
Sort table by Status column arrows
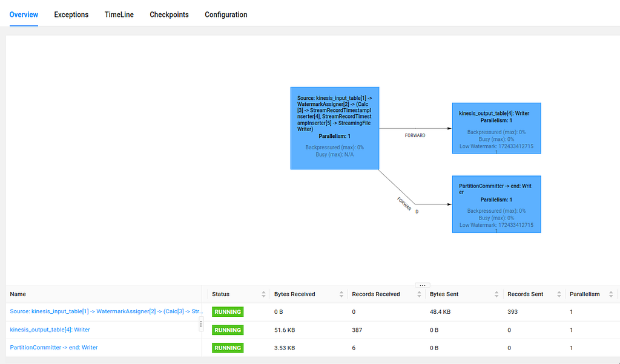[263, 294]
